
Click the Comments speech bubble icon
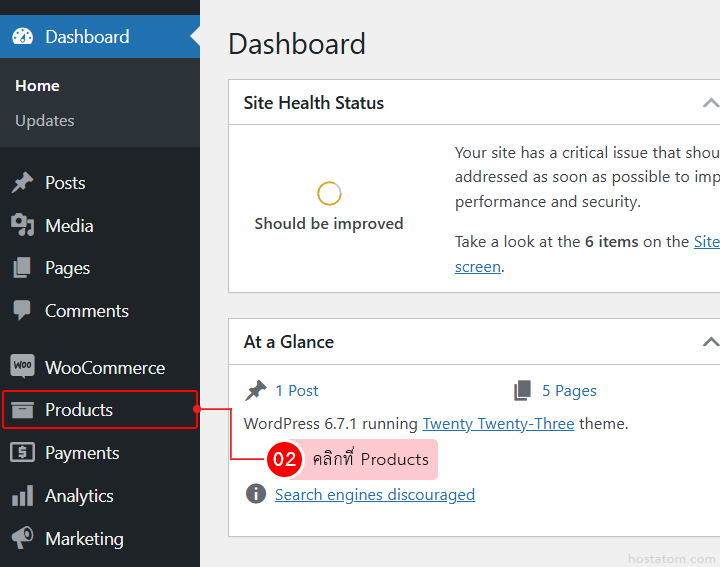pyautogui.click(x=22, y=311)
